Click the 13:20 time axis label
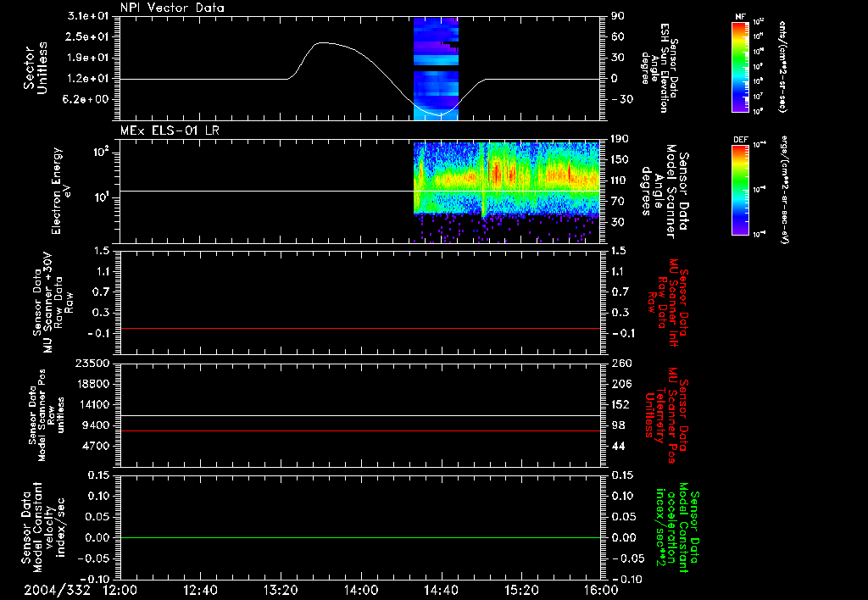The image size is (868, 600). click(x=281, y=591)
